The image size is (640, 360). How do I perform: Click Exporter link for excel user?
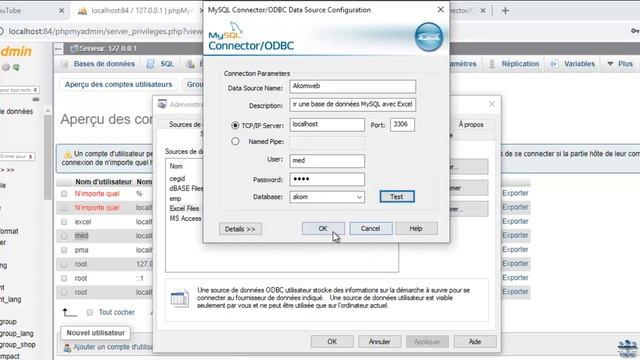tap(515, 221)
